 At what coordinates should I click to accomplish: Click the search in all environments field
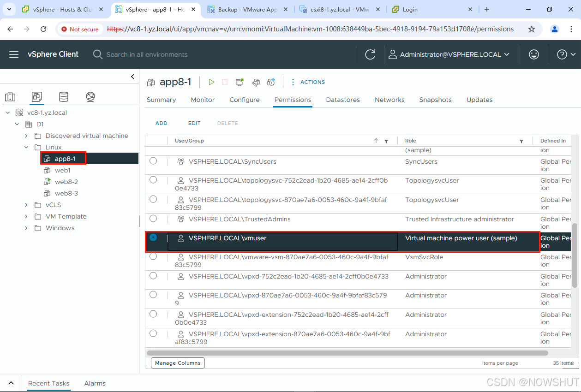147,54
